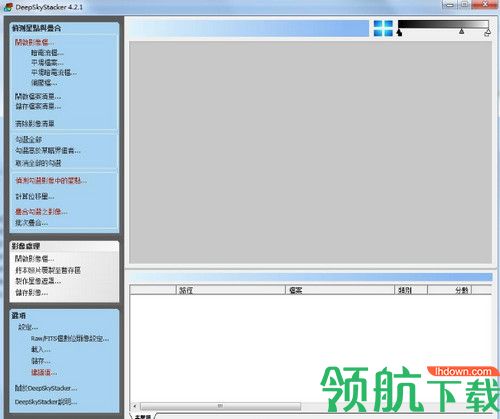Viewport: 500px width, 419px height.
Task: Stack checked pictures (red 疊合勾選之影像...)
Action: pyautogui.click(x=41, y=212)
